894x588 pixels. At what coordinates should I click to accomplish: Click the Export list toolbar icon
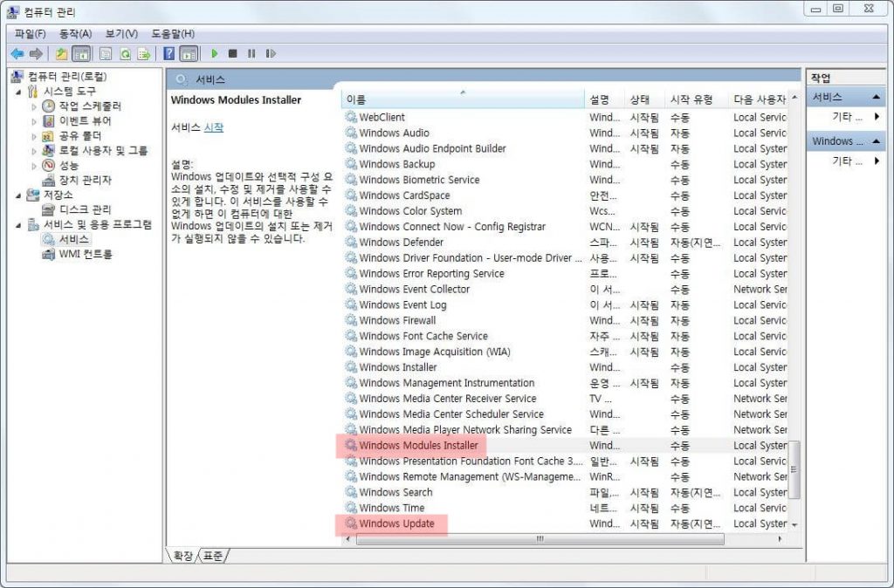(x=144, y=53)
